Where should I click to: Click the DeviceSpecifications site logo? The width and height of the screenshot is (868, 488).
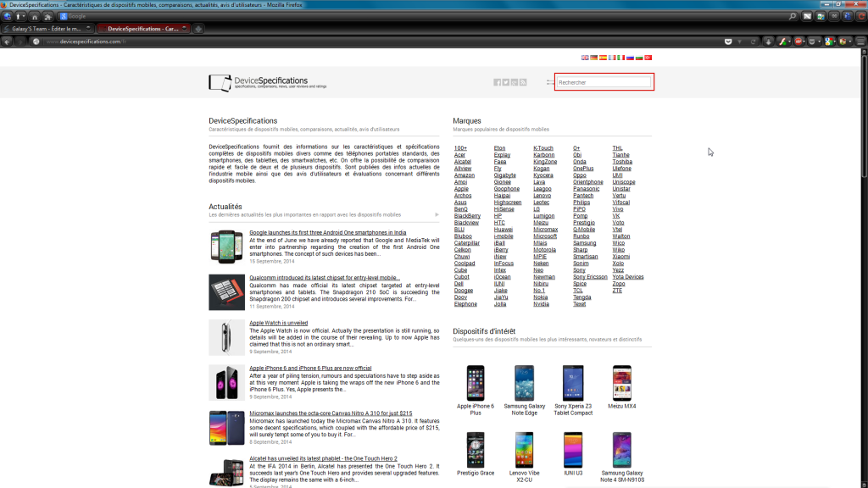pos(267,82)
